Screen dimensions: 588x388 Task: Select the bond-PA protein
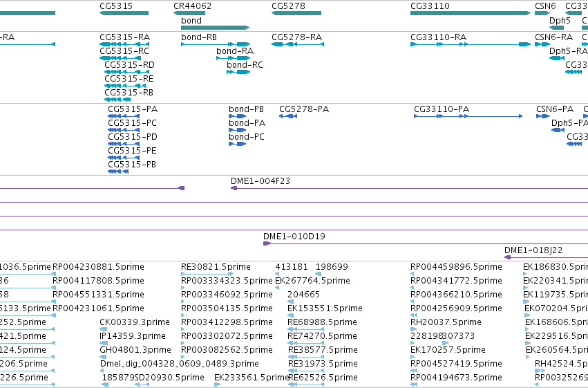pyautogui.click(x=238, y=130)
